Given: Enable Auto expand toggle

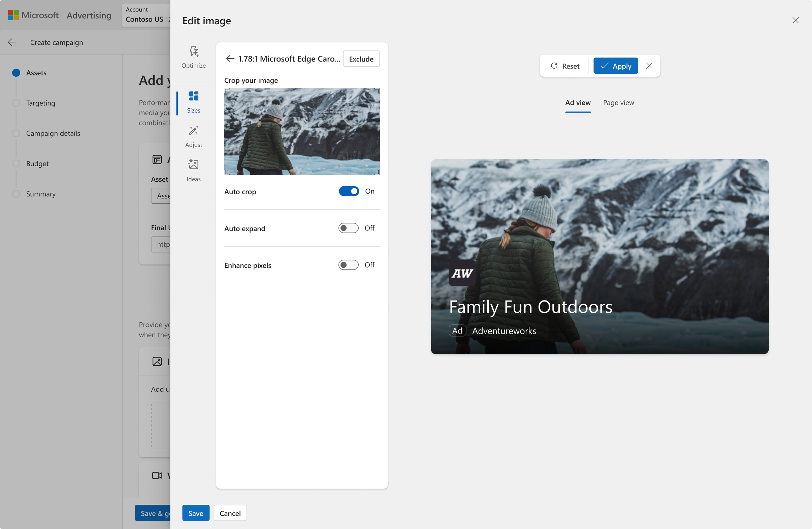Looking at the screenshot, I should 348,228.
